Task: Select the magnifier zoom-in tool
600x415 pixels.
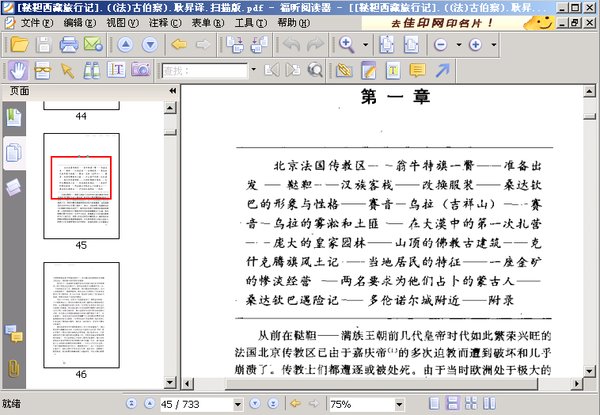Action: 347,45
